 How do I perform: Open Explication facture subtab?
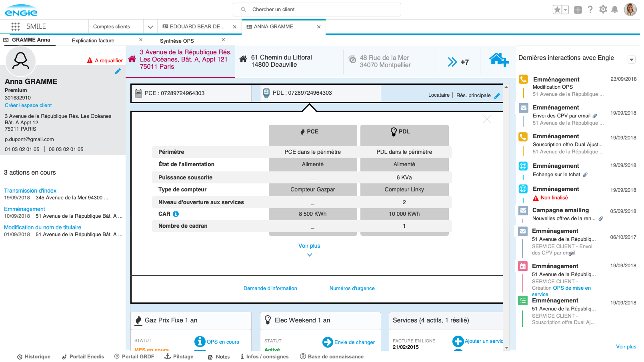click(x=93, y=40)
